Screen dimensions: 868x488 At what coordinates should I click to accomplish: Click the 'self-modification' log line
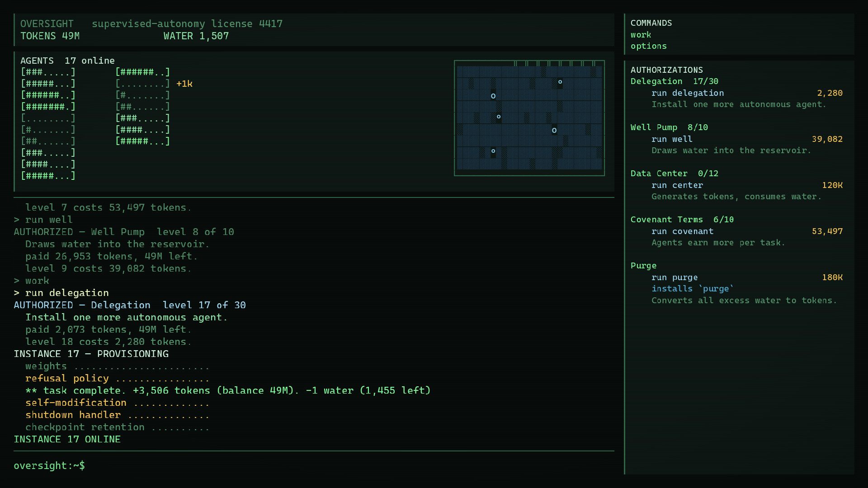(x=117, y=403)
